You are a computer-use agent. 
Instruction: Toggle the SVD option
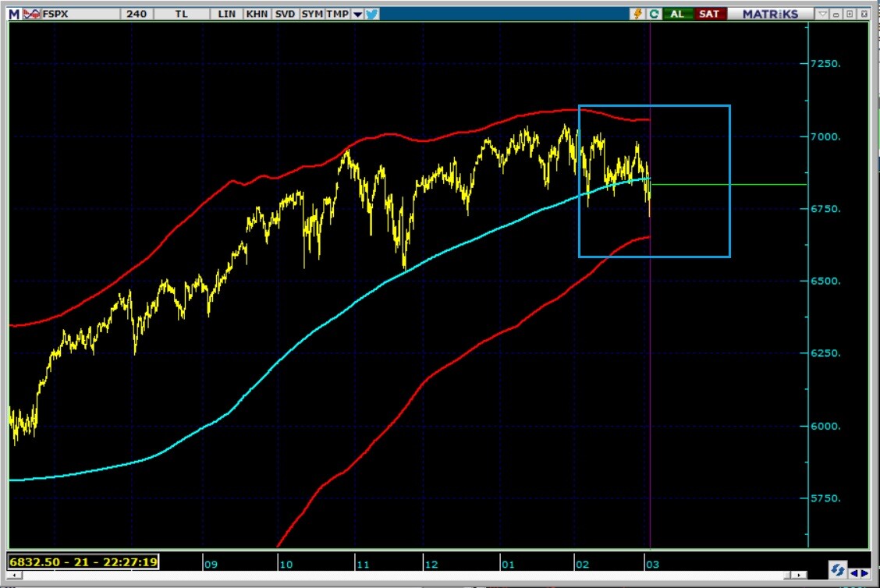click(x=284, y=14)
